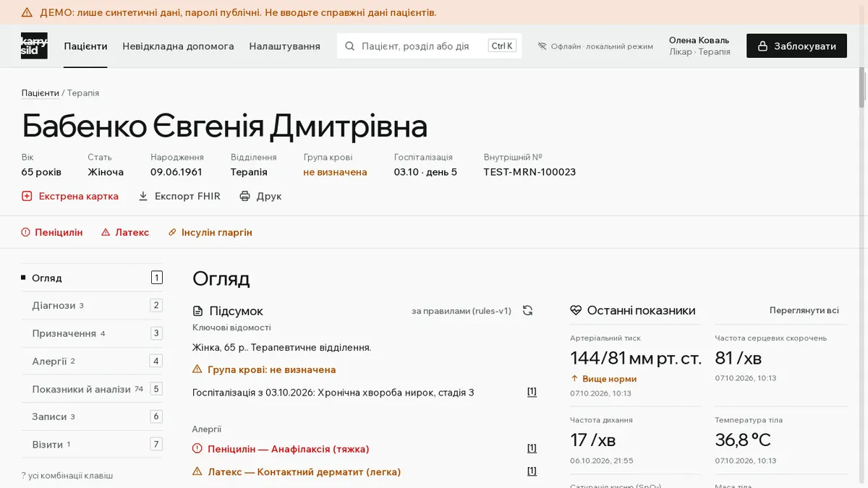Image resolution: width=868 pixels, height=488 pixels.
Task: Click the internal number TEST-MRN-100023
Action: 529,172
